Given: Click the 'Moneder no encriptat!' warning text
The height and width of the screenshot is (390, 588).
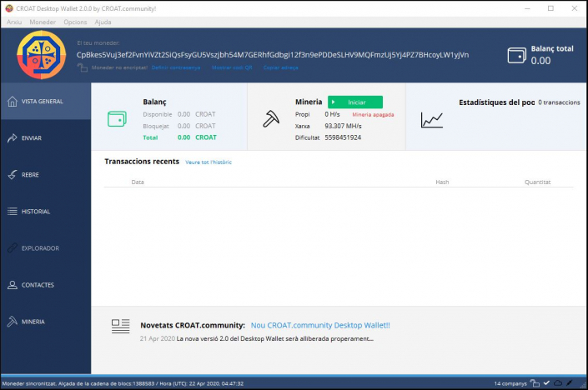Looking at the screenshot, I should 119,67.
